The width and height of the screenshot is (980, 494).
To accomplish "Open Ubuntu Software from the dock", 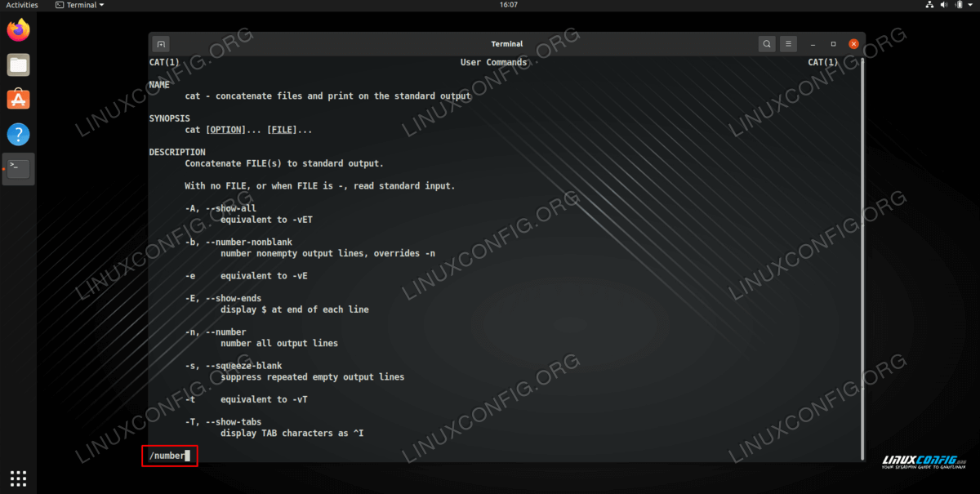I will (x=18, y=100).
